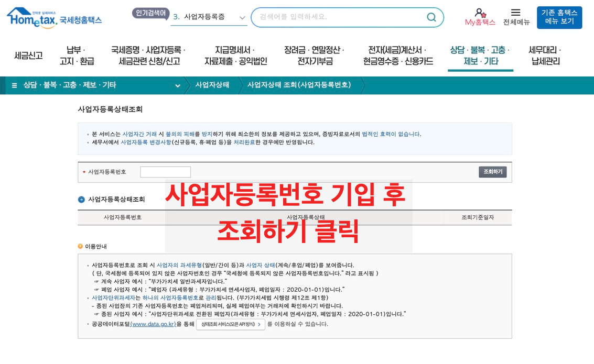Screen dimensions: 594x364
Task: Click the 조회하기 button
Action: click(492, 172)
